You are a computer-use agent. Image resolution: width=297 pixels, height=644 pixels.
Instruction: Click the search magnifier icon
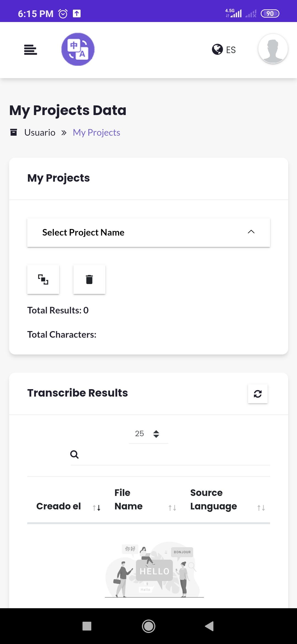coord(74,454)
